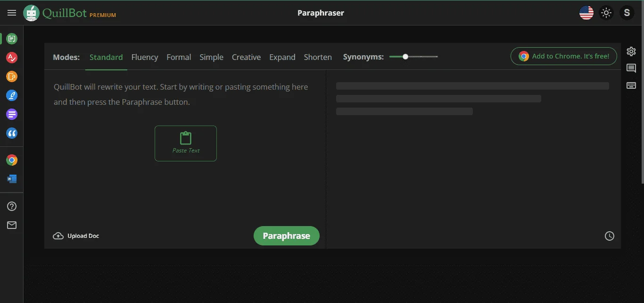Open the Word extension sidebar icon
644x303 pixels.
[x=12, y=179]
